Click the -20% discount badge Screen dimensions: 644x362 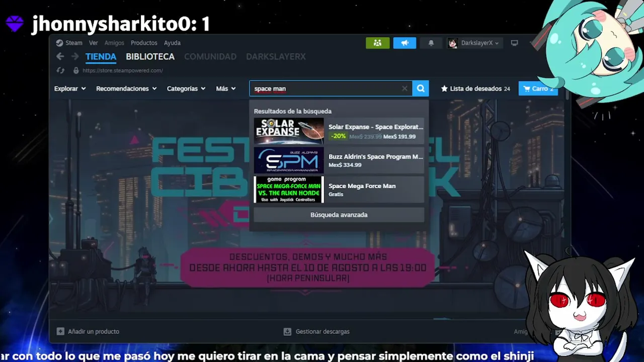pos(338,136)
